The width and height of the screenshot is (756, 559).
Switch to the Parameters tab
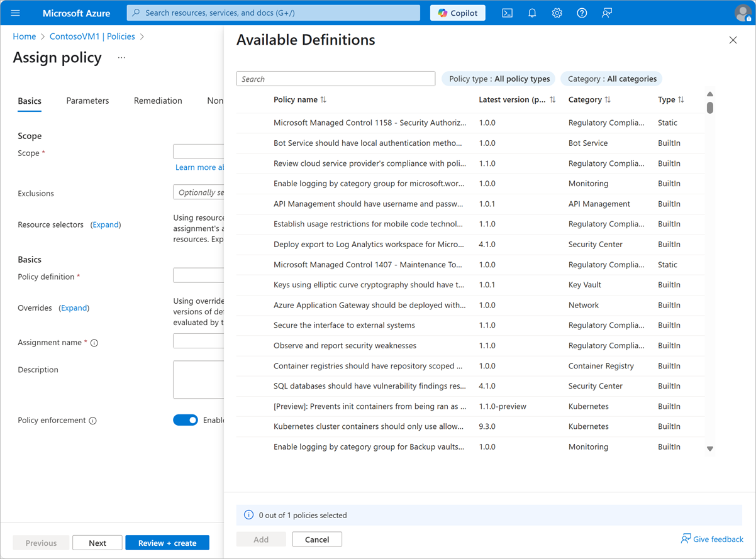click(87, 101)
